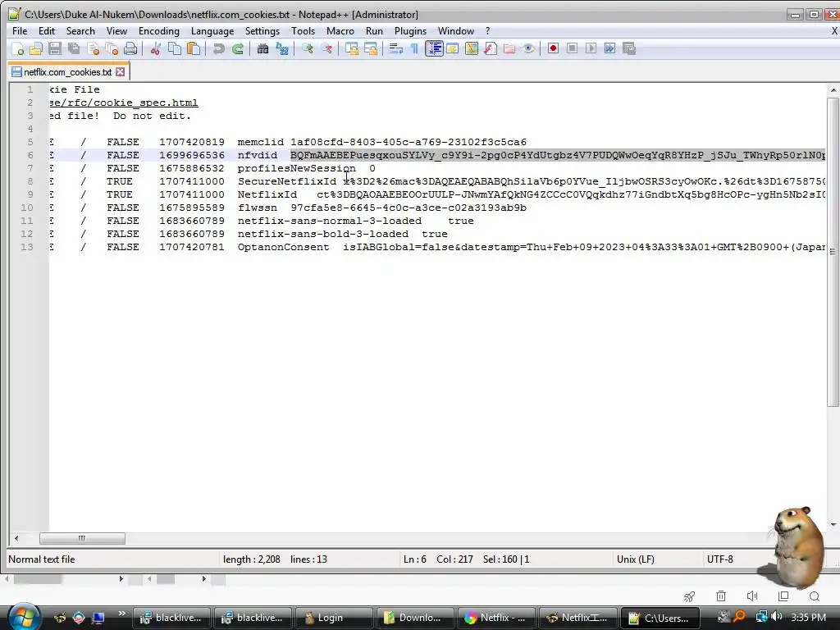The image size is (840, 630).
Task: Open the Replace toolbar icon
Action: coord(282,48)
